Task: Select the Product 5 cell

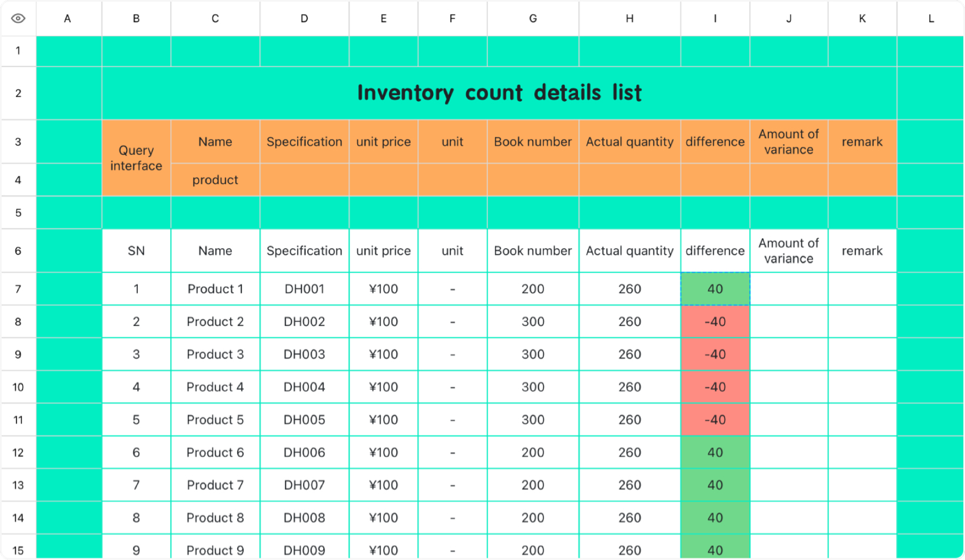Action: tap(215, 419)
